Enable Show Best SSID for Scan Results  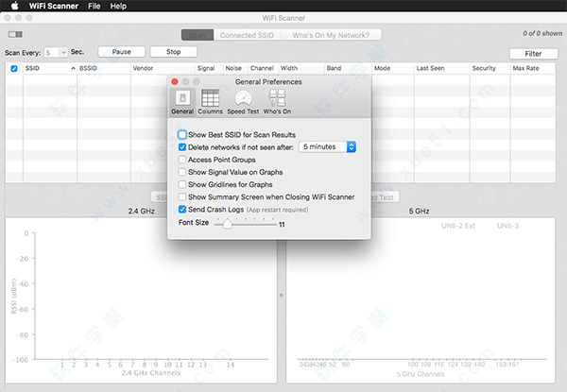click(182, 135)
